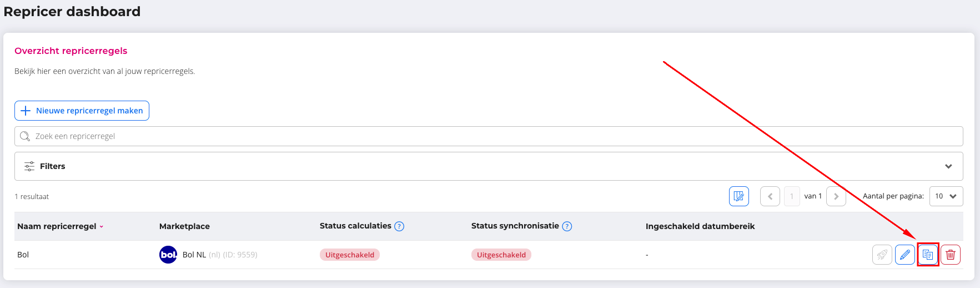The width and height of the screenshot is (980, 288).
Task: Click the pencil edit icon for Bol rule
Action: point(904,255)
